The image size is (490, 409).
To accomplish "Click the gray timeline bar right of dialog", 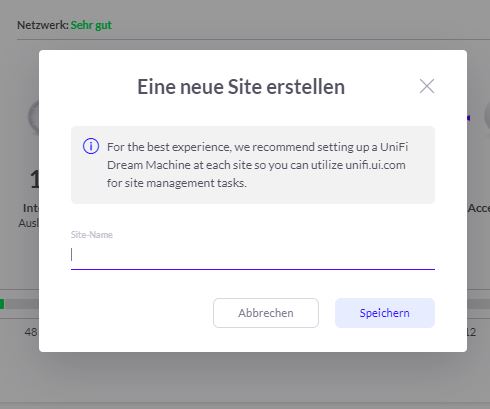I will click(x=478, y=304).
